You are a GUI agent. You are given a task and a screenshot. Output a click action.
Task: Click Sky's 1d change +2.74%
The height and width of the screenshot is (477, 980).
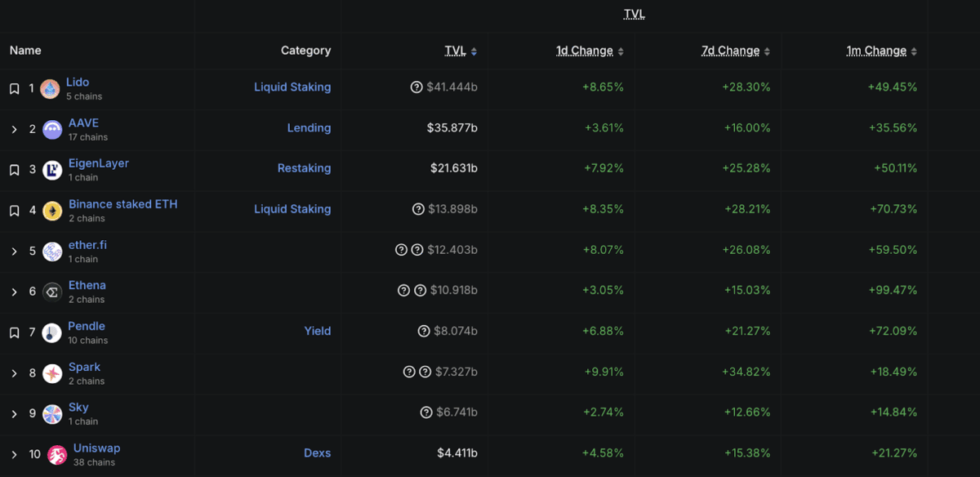coord(604,412)
